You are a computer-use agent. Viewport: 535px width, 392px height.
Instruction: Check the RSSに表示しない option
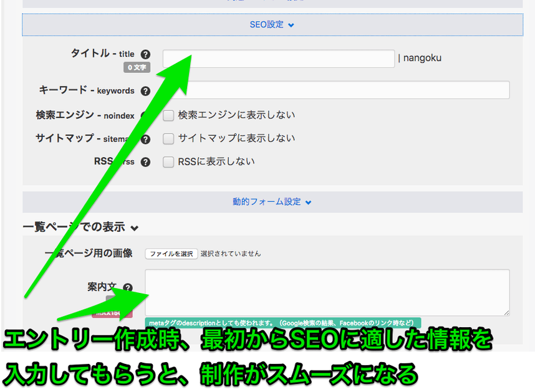coord(168,162)
